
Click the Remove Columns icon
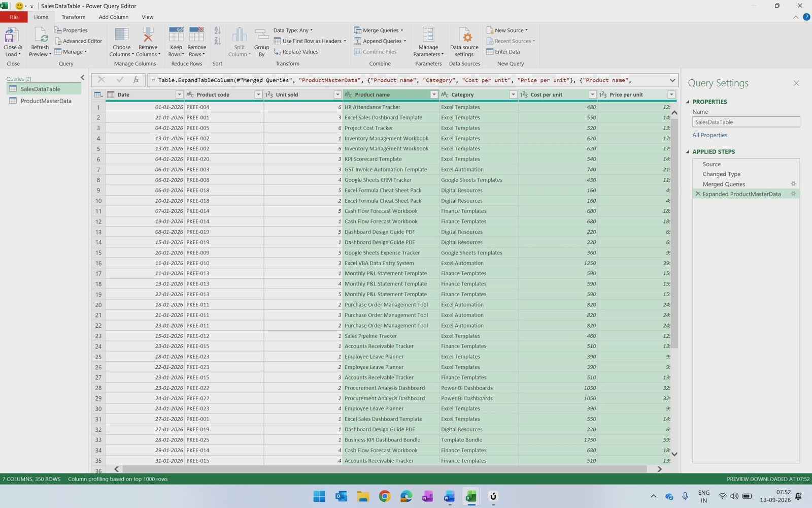click(148, 35)
